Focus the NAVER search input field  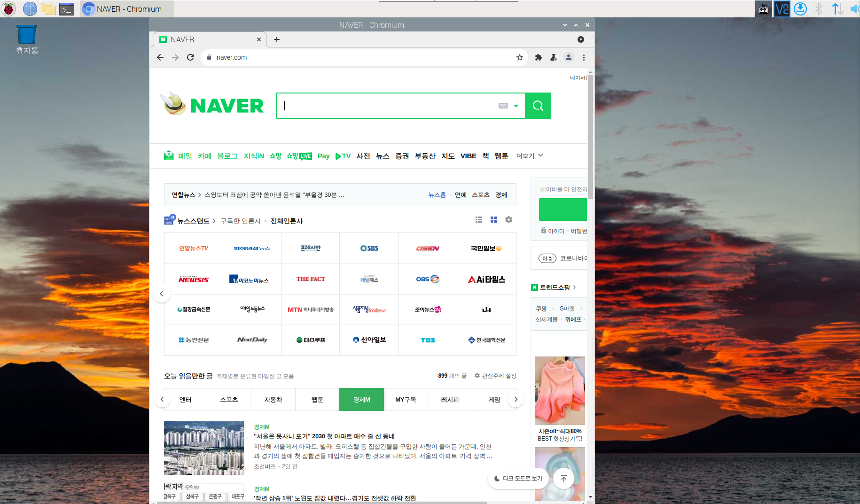tap(388, 106)
